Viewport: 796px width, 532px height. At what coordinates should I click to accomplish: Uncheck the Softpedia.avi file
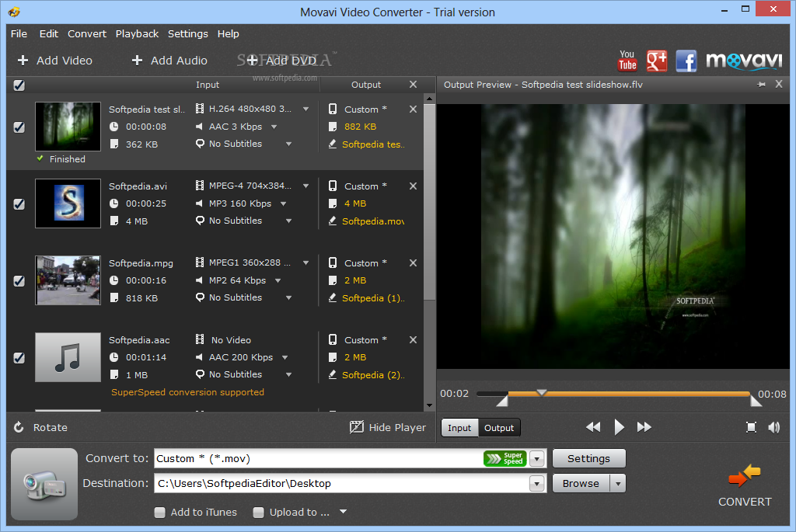pos(19,204)
